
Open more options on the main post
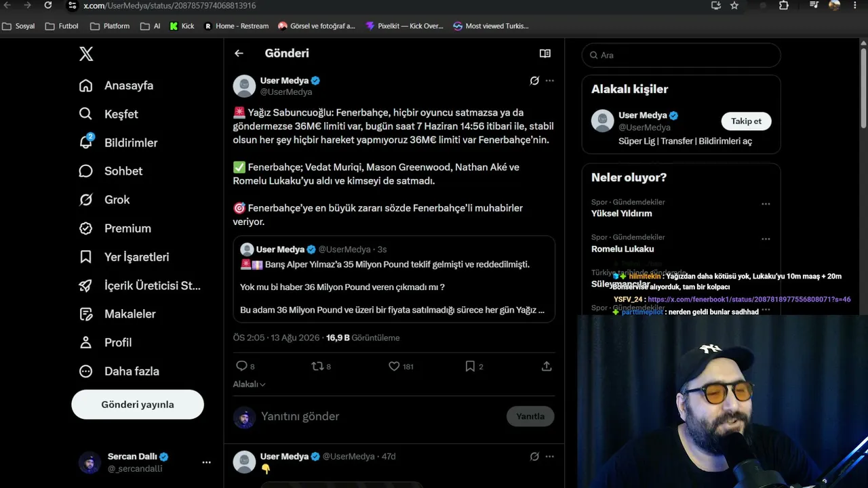[549, 81]
